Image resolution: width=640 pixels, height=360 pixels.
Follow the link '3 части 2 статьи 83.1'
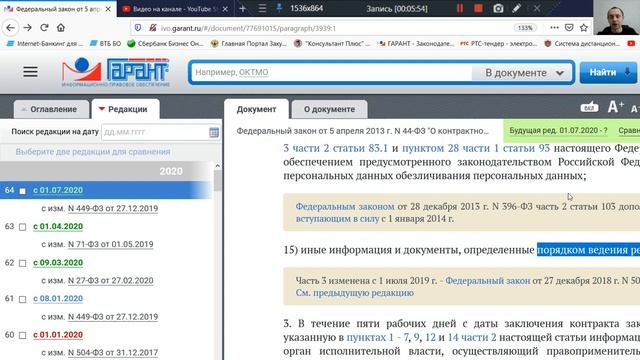click(336, 148)
